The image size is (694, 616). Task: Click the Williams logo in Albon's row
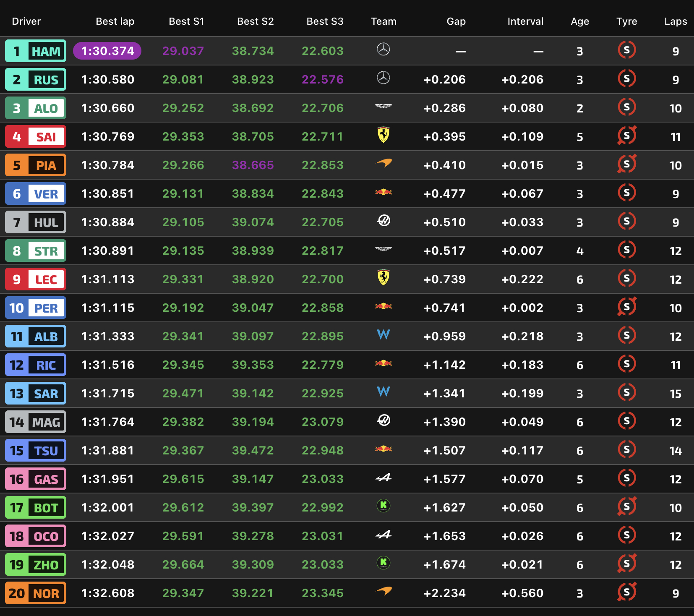383,334
